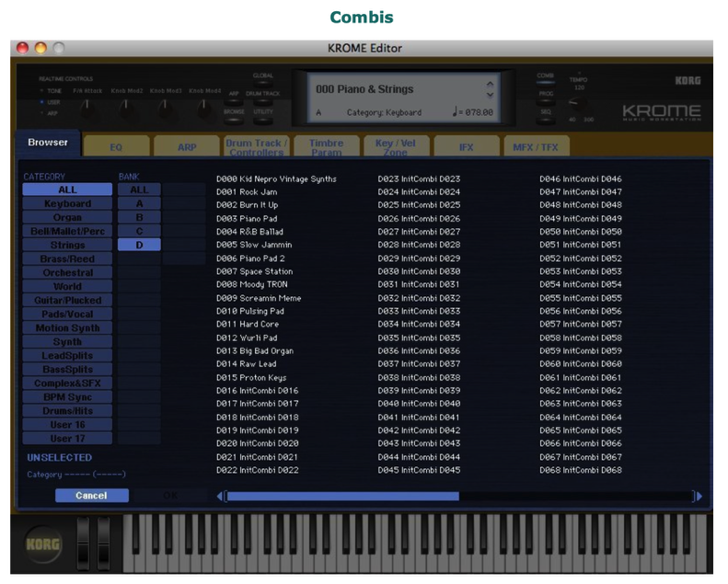Cancel the browser selection
The image size is (728, 584).
point(91,496)
